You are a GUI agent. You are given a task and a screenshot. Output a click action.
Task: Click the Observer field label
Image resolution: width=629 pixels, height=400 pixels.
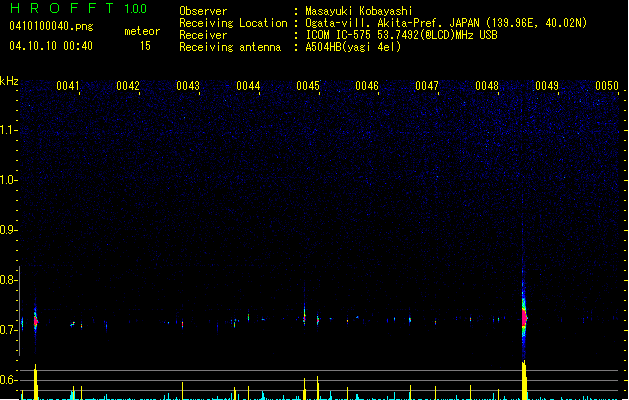[x=203, y=11]
